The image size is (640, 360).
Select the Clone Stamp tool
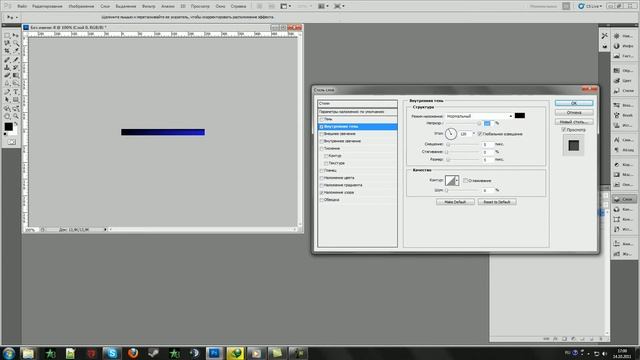7,67
